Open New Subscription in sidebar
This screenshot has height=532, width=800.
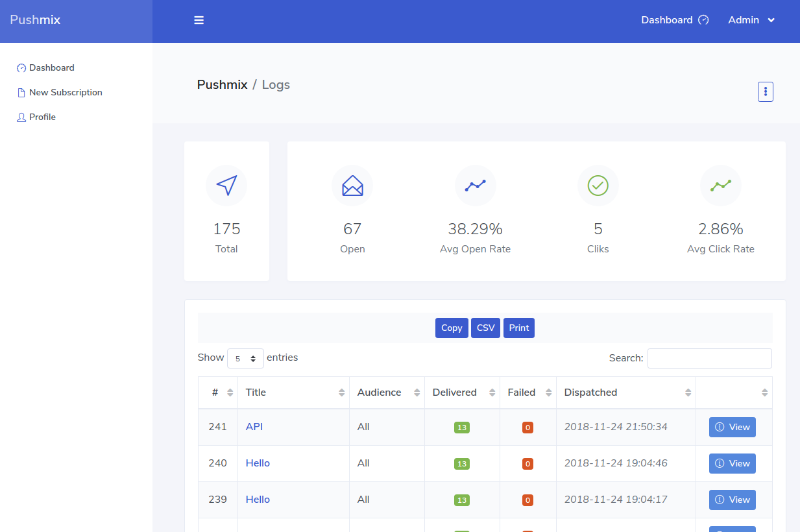[x=66, y=92]
